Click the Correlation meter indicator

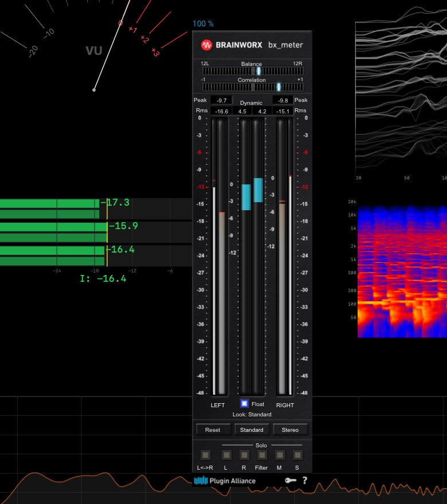pyautogui.click(x=279, y=87)
